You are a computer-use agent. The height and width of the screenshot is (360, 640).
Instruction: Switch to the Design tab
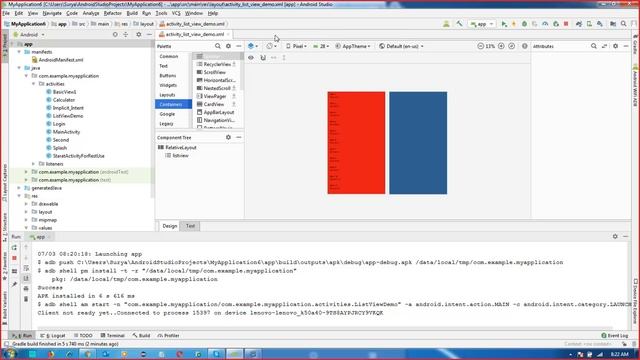pos(170,226)
